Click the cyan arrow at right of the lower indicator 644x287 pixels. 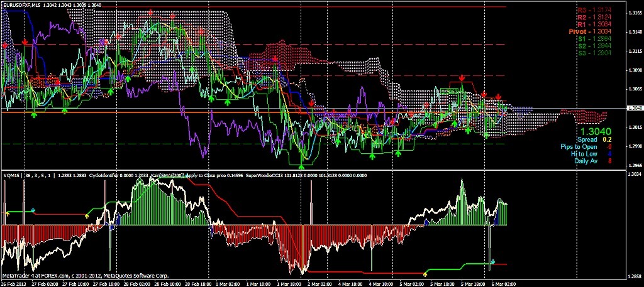[493, 261]
